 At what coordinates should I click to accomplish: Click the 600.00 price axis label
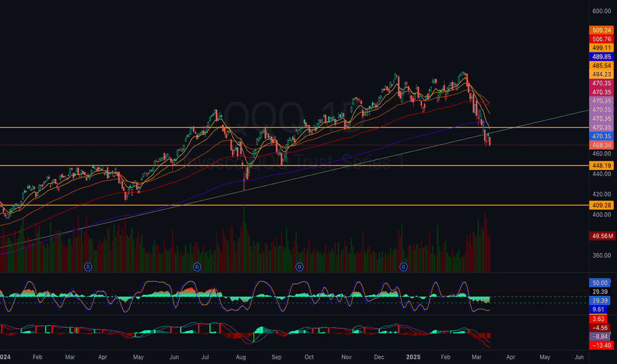602,11
